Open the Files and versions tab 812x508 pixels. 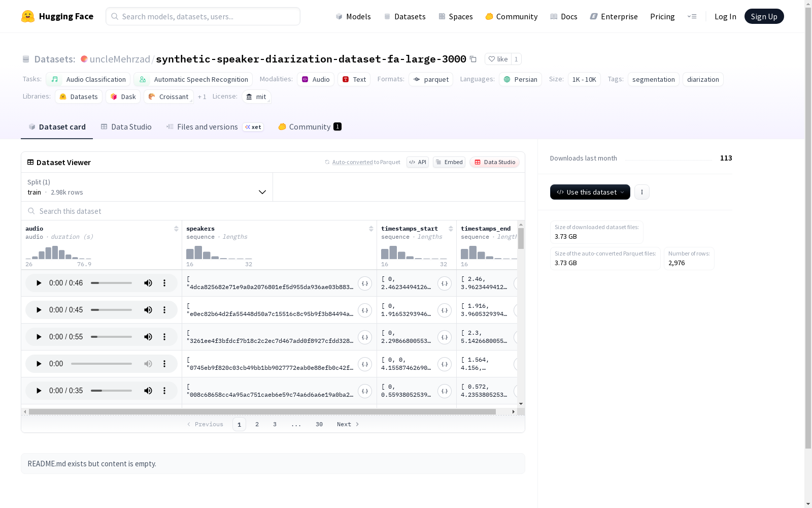(x=215, y=127)
